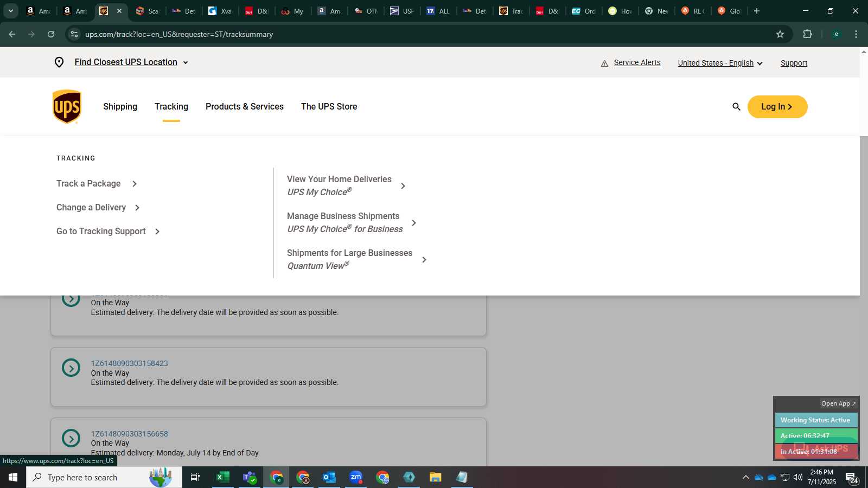This screenshot has height=488, width=868.
Task: Close the current UPS tab
Action: coord(119,11)
